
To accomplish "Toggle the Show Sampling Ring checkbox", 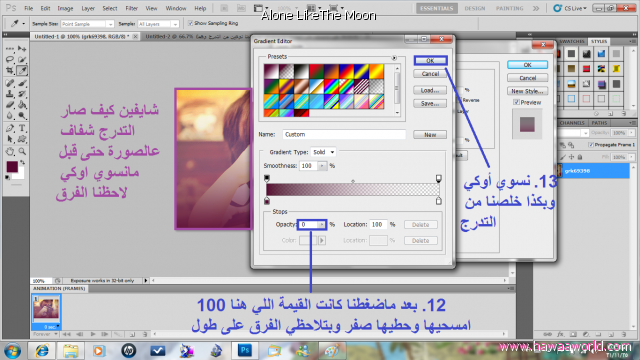I will 190,23.
